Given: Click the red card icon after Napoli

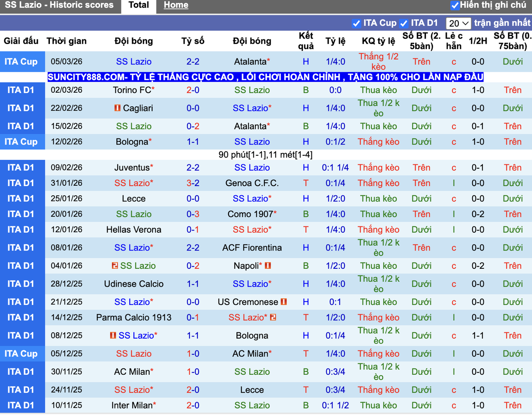Looking at the screenshot, I should [268, 265].
